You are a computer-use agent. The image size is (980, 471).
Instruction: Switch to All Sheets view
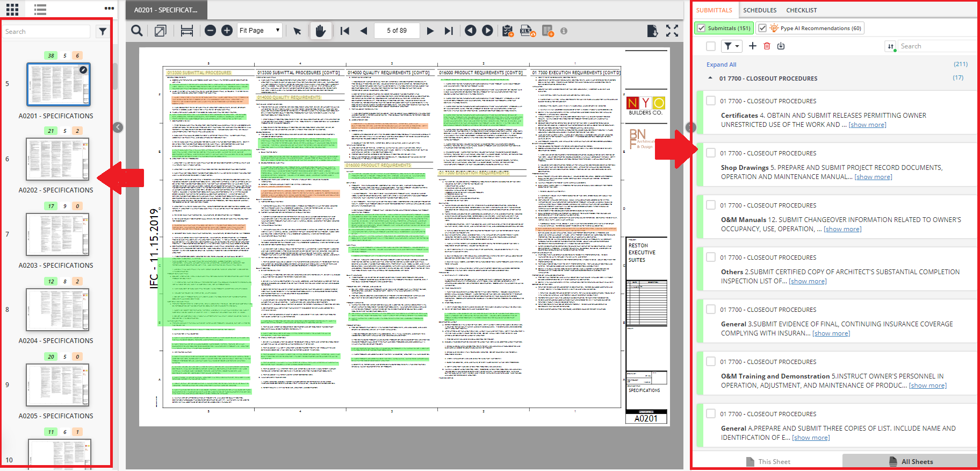(911, 461)
